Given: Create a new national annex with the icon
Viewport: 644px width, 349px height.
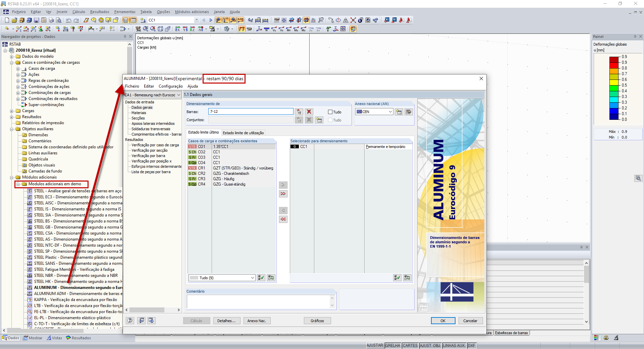Looking at the screenshot, I should (x=399, y=112).
